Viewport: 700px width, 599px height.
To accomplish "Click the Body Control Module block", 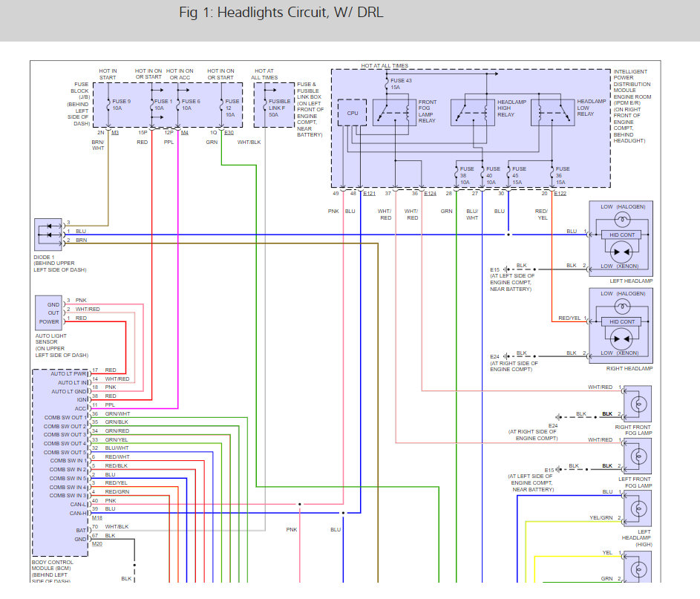I will 60,463.
